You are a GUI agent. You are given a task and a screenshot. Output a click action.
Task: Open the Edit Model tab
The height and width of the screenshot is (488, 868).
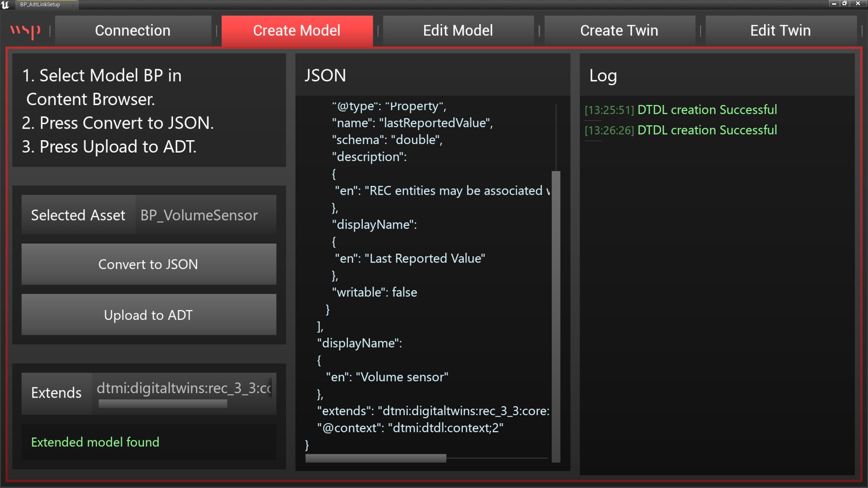(458, 30)
